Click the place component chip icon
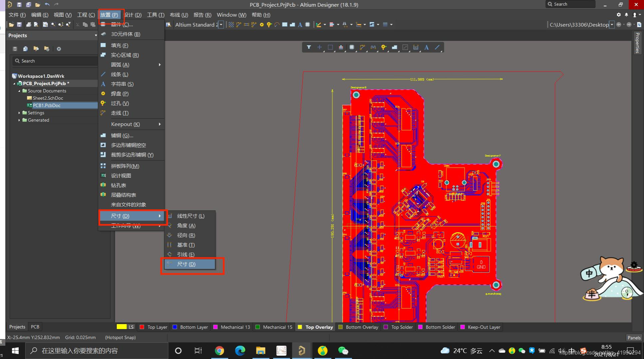 point(351,47)
